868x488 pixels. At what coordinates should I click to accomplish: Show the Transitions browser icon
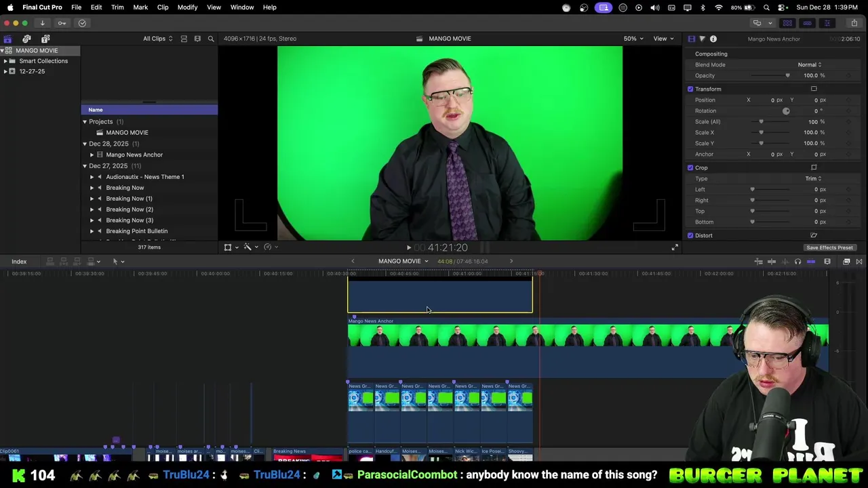coord(859,262)
